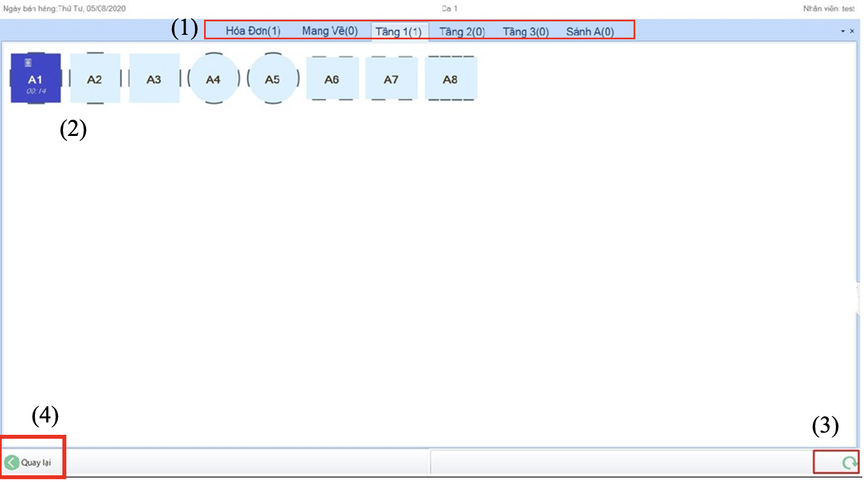Open the Tầng 3(0) tab

tap(526, 31)
